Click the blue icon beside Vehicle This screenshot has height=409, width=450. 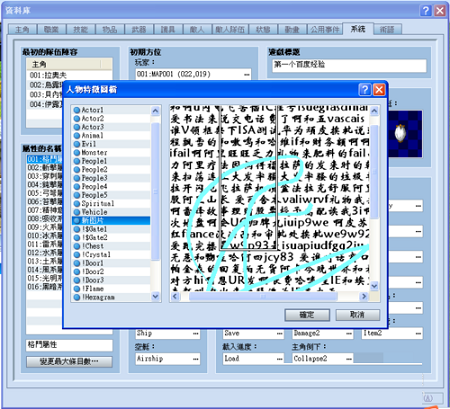tap(77, 212)
